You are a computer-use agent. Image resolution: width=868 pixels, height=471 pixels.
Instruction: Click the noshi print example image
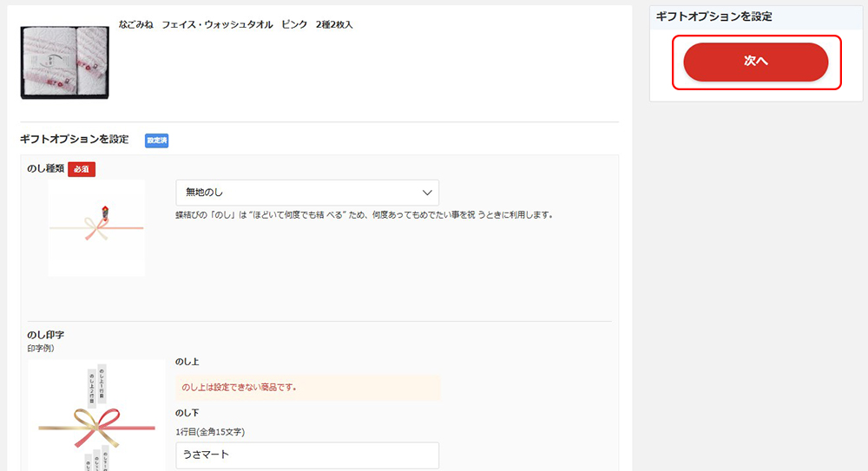(96, 415)
